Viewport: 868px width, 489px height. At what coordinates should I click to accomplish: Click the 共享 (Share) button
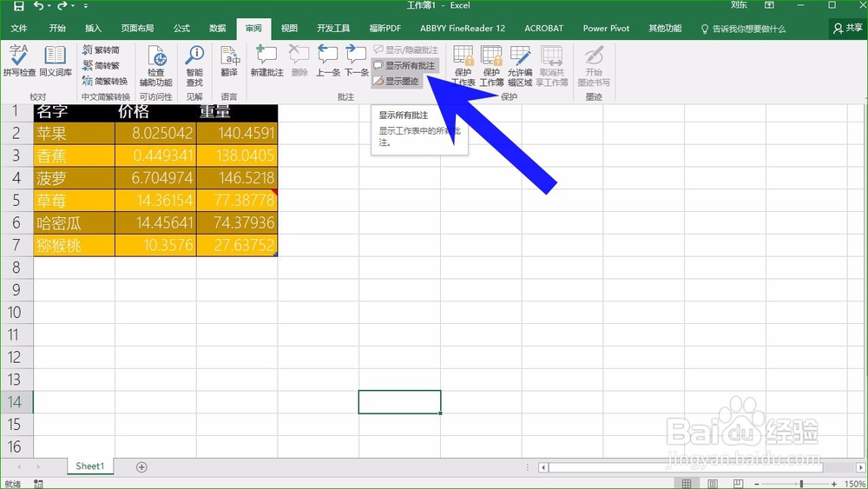point(847,29)
